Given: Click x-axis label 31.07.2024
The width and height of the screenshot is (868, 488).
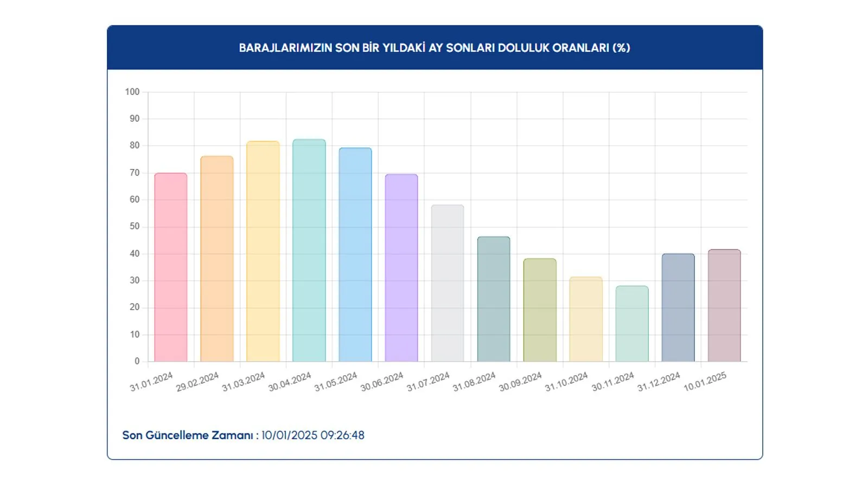Looking at the screenshot, I should coord(427,382).
